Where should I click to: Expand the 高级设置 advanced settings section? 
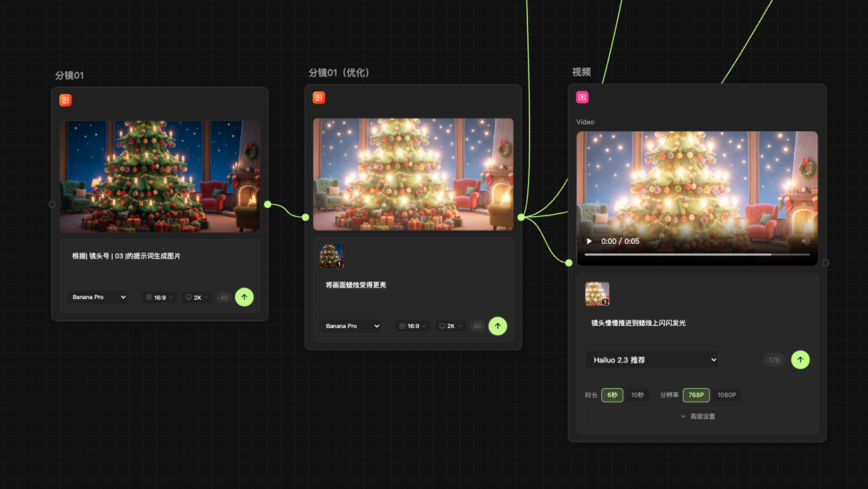pos(697,417)
